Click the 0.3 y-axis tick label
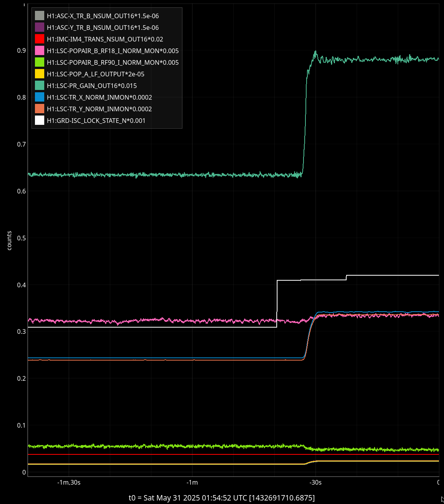 pyautogui.click(x=21, y=331)
